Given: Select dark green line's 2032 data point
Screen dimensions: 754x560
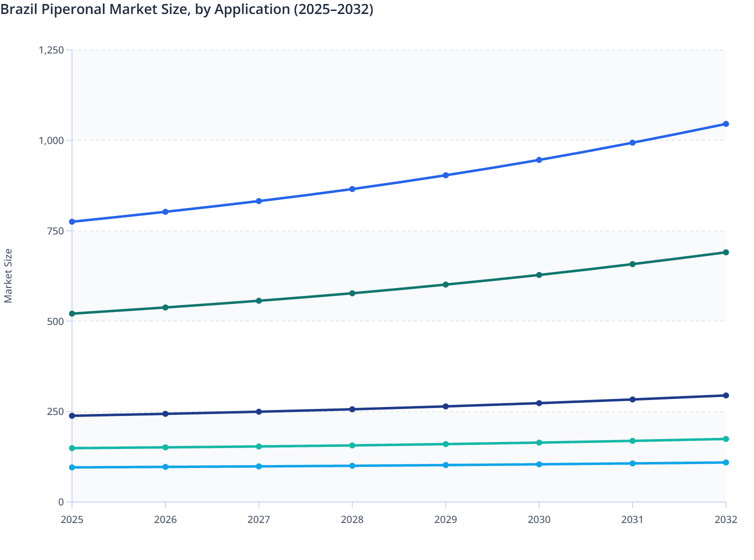Looking at the screenshot, I should pos(725,252).
